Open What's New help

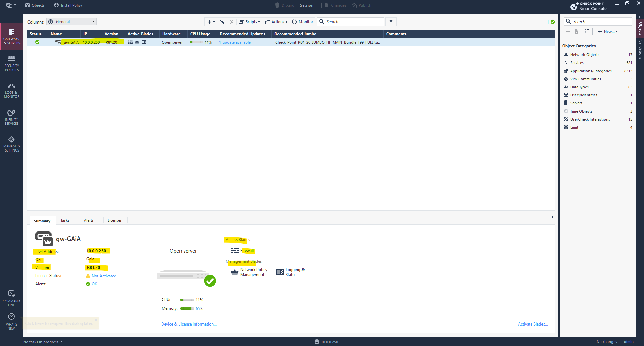tap(12, 322)
